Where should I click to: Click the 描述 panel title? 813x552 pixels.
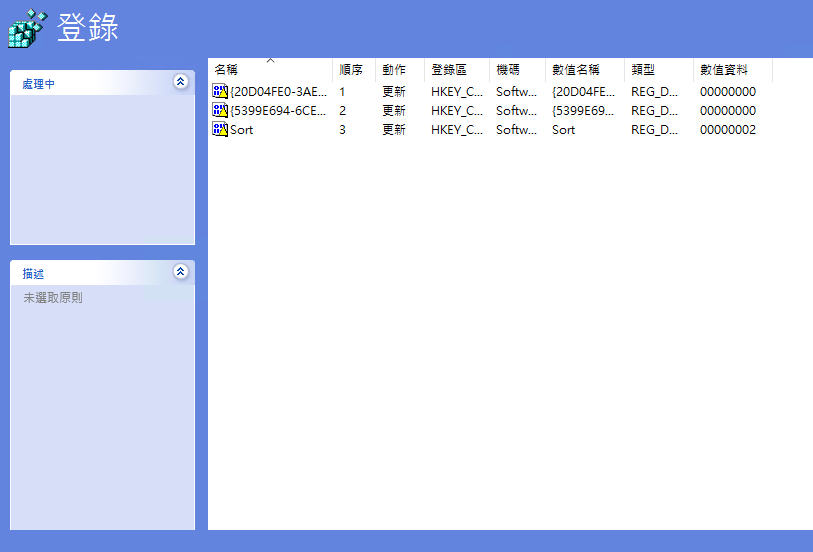[34, 274]
